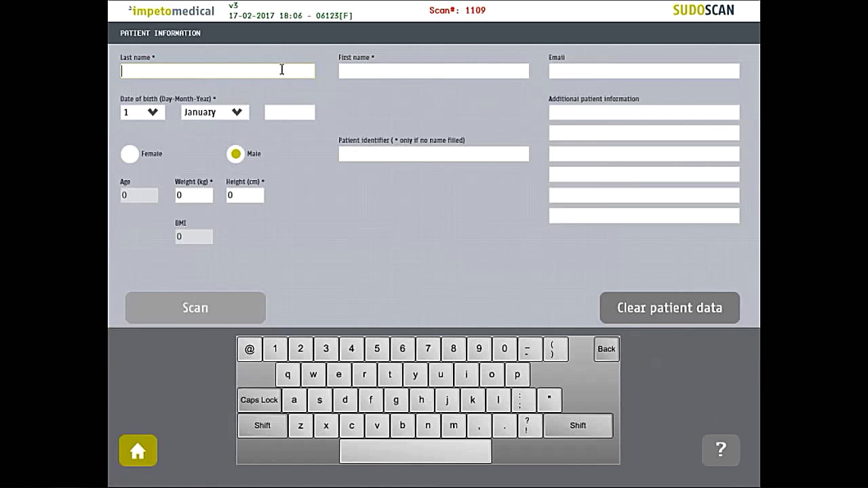Image resolution: width=868 pixels, height=488 pixels.
Task: Open the day of birth dropdown
Action: coord(142,113)
